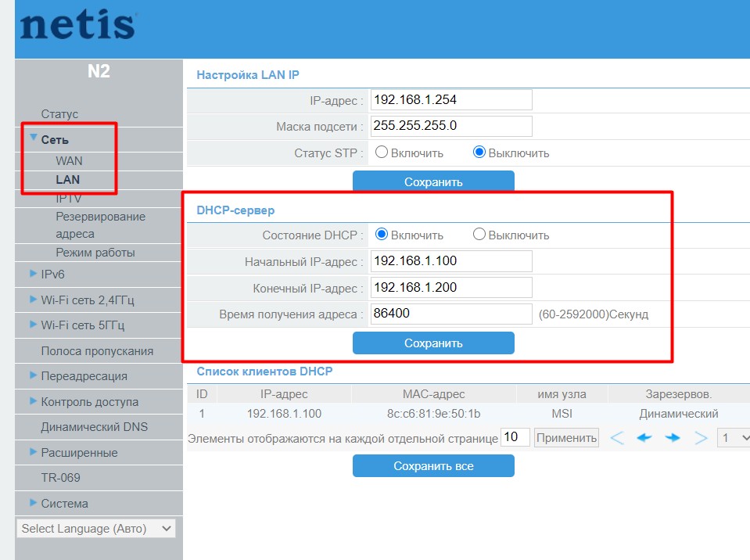Go to next page solid right arrow
The image size is (750, 560).
click(x=673, y=437)
